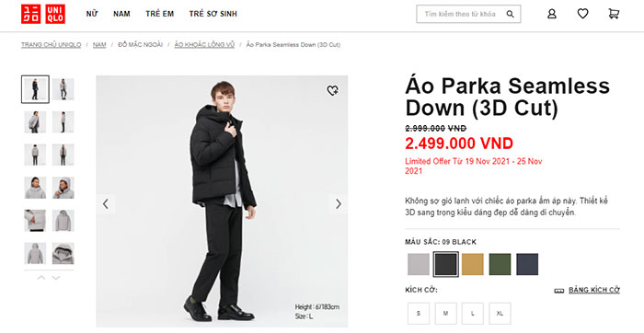Open the Bảng kích cỡ size chart link

[x=594, y=291]
